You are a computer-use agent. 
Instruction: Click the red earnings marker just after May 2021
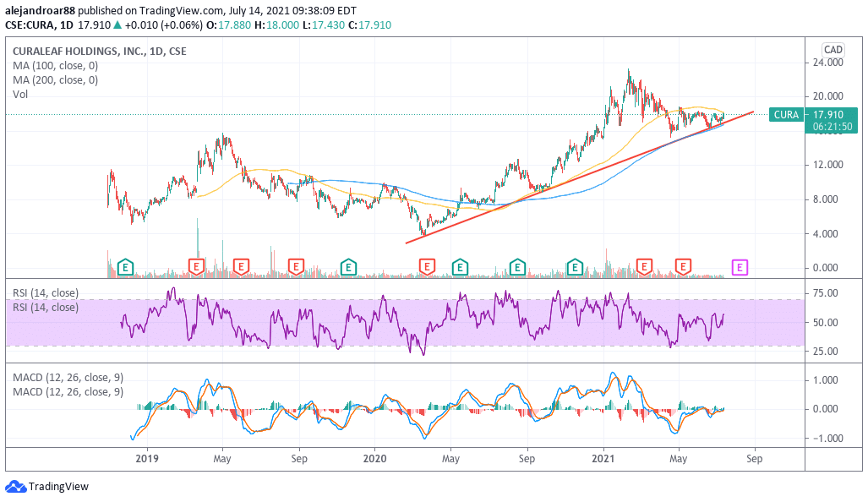[684, 267]
